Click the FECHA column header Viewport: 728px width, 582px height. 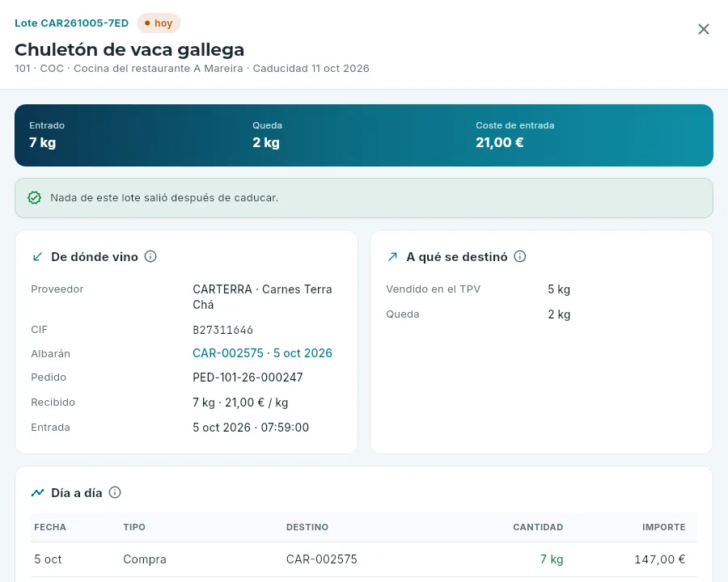50,527
